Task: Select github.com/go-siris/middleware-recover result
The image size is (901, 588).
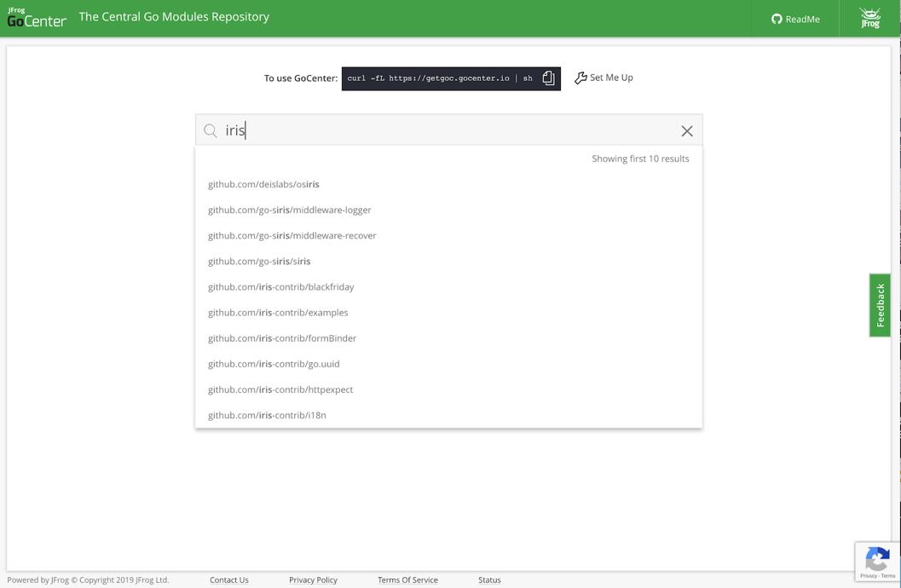Action: click(448, 235)
